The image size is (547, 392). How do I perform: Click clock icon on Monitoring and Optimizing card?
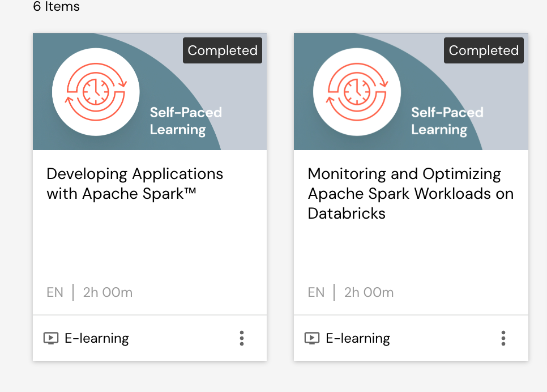pyautogui.click(x=357, y=92)
